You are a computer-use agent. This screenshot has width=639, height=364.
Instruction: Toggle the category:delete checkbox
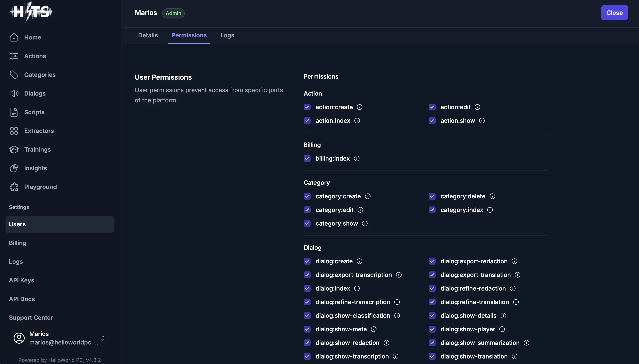[432, 196]
